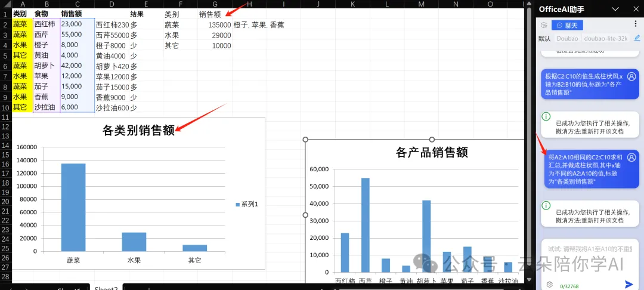Select the 135000 cell in column G
Viewport: 644px width, 290px height.
tap(215, 24)
